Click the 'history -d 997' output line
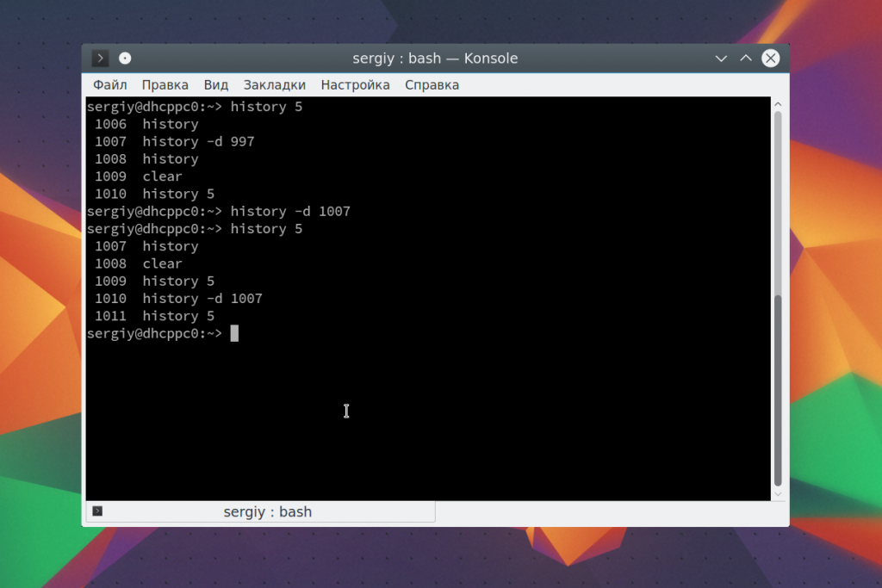This screenshot has height=588, width=882. click(198, 141)
